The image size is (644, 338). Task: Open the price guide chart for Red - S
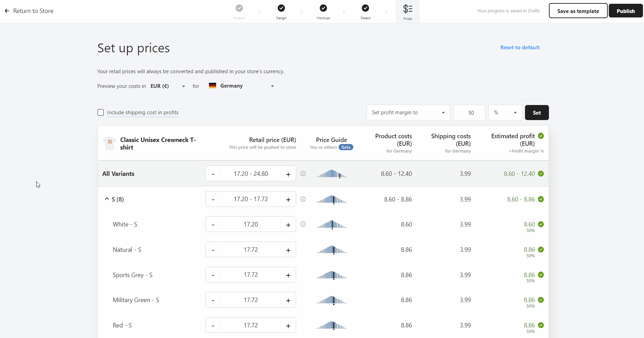(331, 325)
